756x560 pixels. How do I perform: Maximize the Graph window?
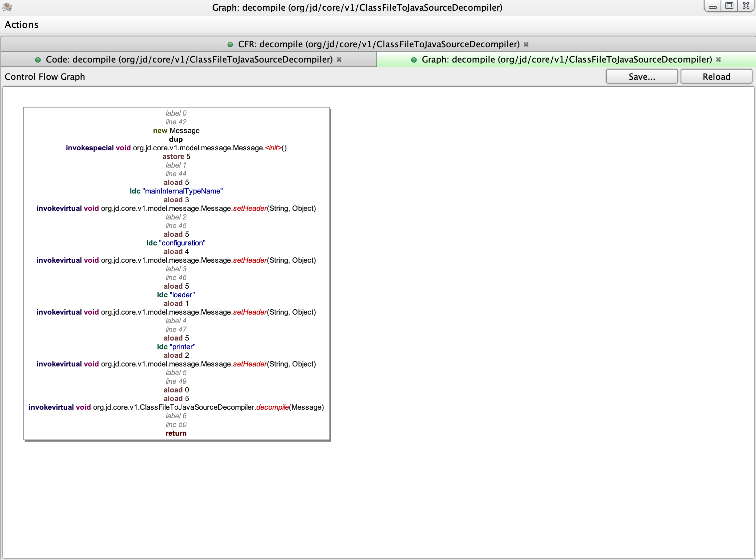(x=729, y=6)
